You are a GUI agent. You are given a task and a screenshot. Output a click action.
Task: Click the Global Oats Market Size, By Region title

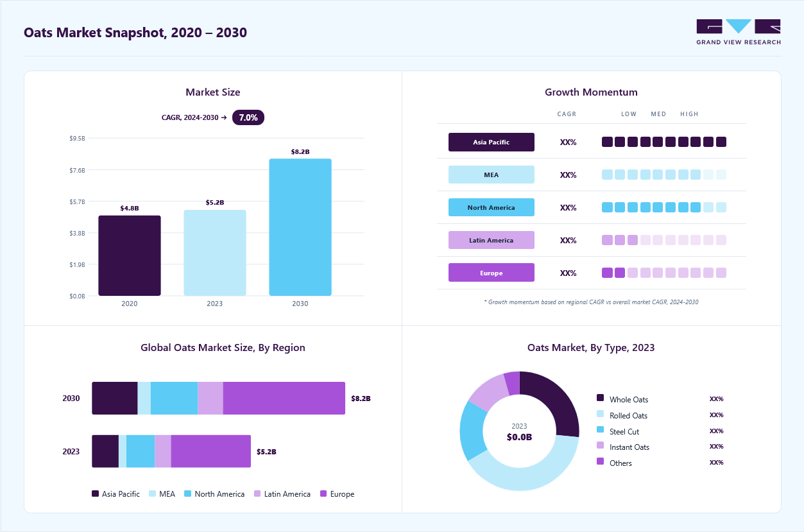pyautogui.click(x=223, y=348)
